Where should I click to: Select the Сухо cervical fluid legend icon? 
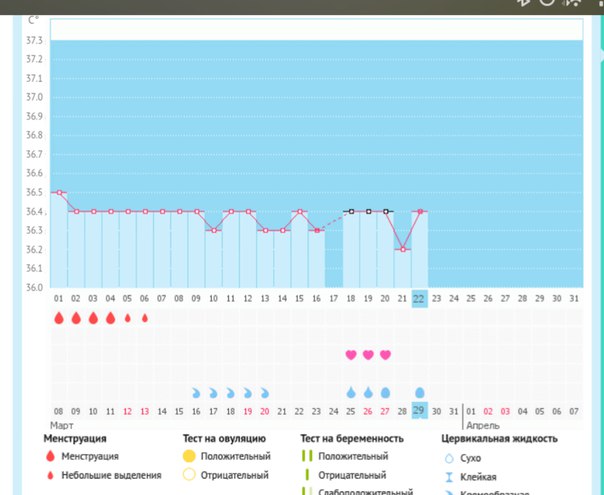(x=448, y=457)
